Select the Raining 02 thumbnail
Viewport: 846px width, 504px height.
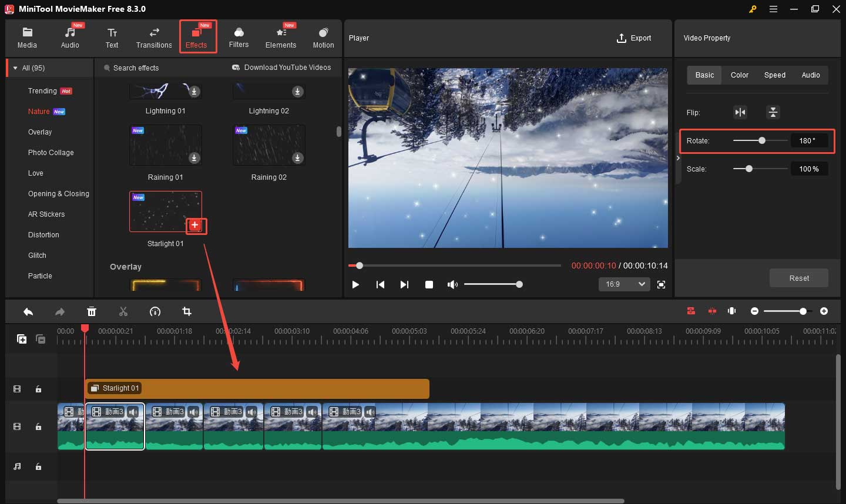click(269, 145)
